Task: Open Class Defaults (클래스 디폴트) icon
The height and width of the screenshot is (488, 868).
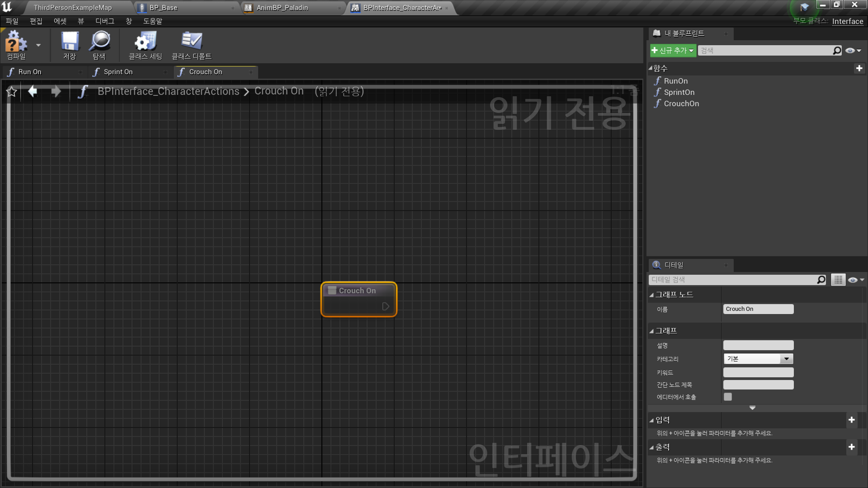Action: click(192, 44)
